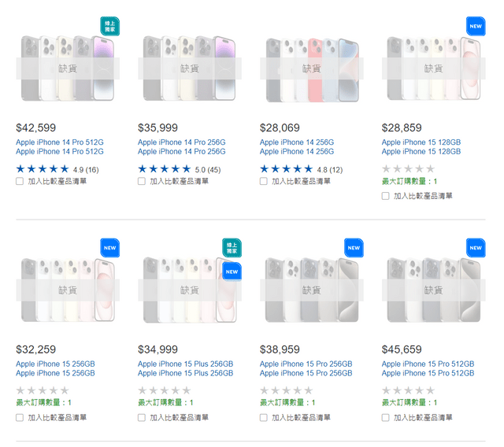This screenshot has height=447, width=504.
Task: Check 加入比較產品清單 under iPhone 15 128GB
Action: [x=385, y=196]
